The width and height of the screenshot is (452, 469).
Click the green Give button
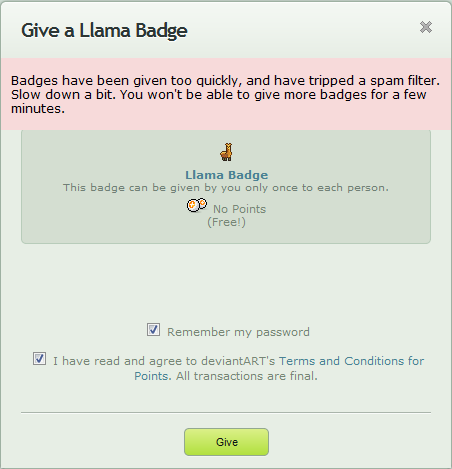(226, 442)
